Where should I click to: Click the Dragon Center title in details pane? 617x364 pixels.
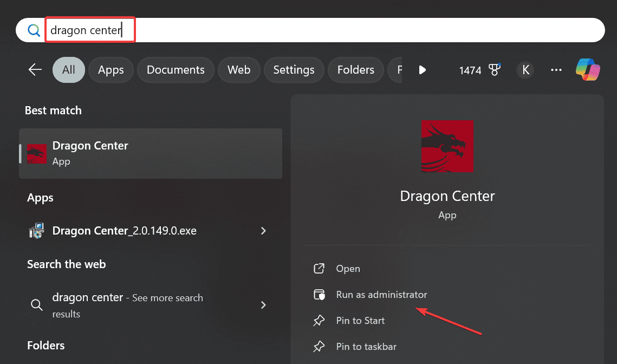click(447, 196)
